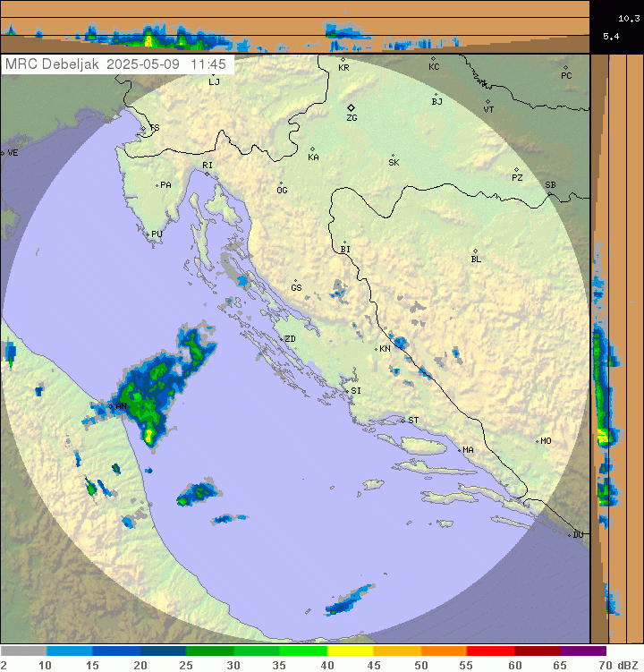
Task: Pick the light blue 10-15 dBZ swatch
Action: [x=70, y=651]
